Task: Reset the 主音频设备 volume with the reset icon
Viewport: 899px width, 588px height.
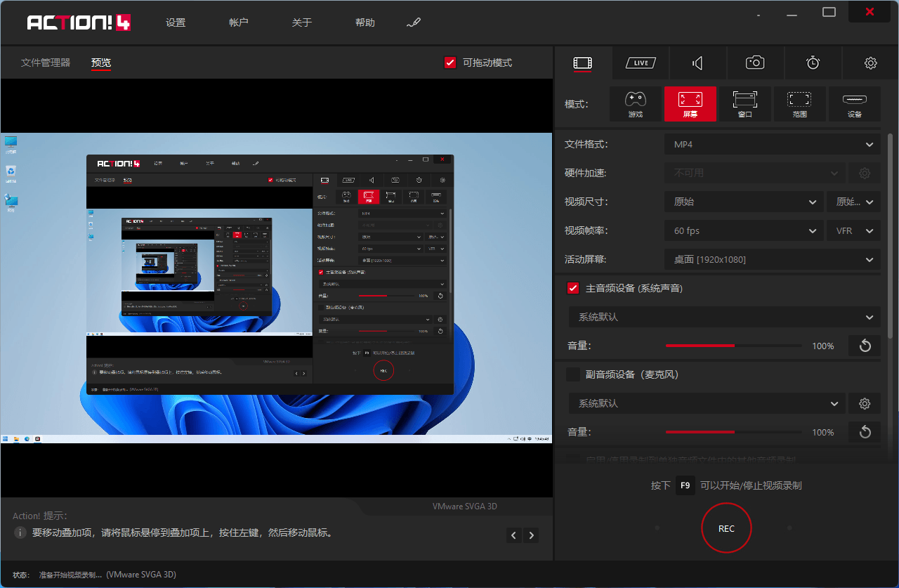Action: pyautogui.click(x=865, y=346)
